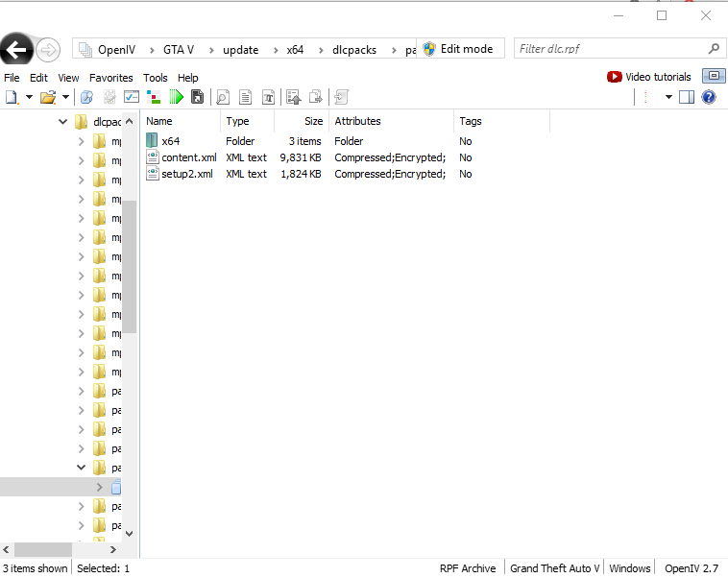The image size is (728, 578).
Task: Click the colored blocks list icon
Action: (x=154, y=97)
